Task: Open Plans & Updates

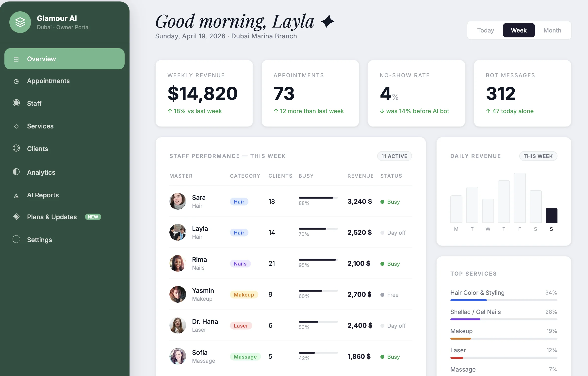Action: point(65,217)
